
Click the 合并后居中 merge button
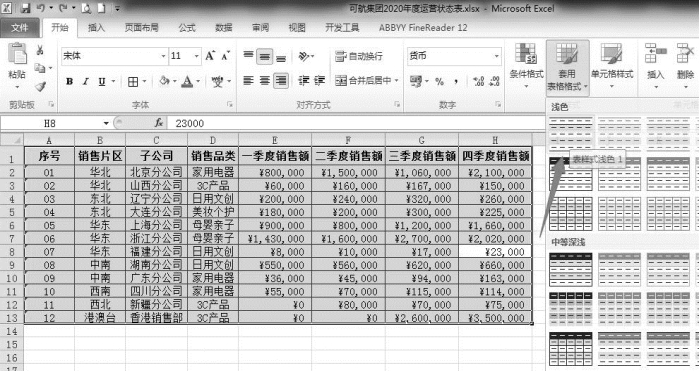tap(363, 81)
